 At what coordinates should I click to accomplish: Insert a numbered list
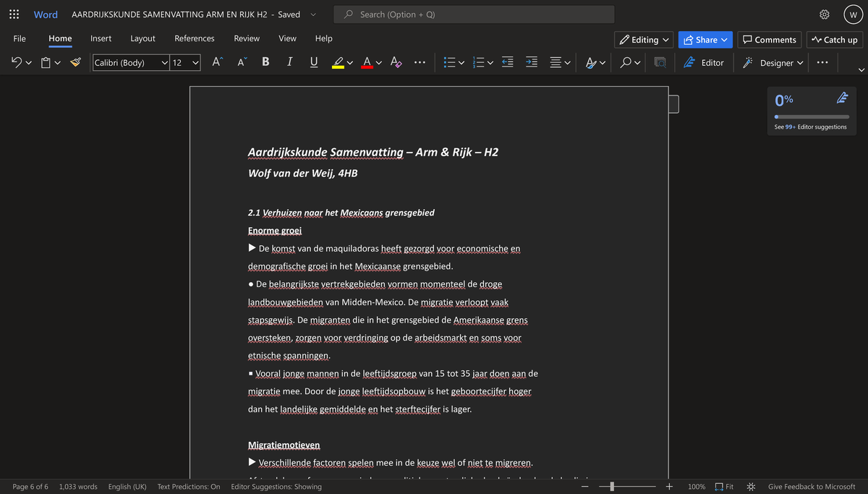pos(478,63)
